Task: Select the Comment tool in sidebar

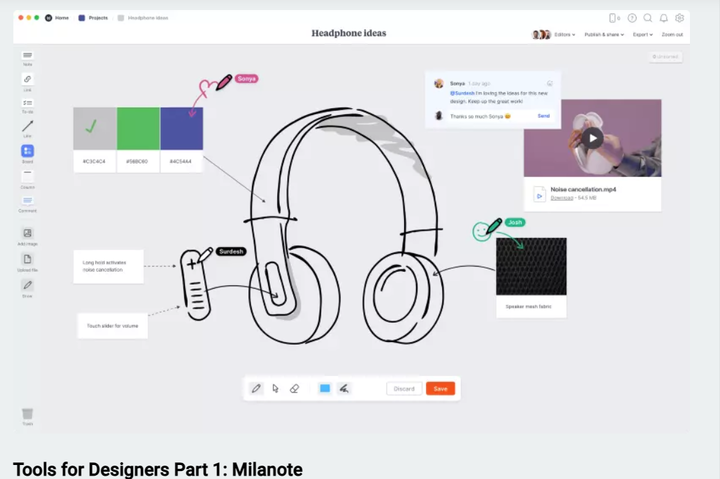Action: [27, 202]
